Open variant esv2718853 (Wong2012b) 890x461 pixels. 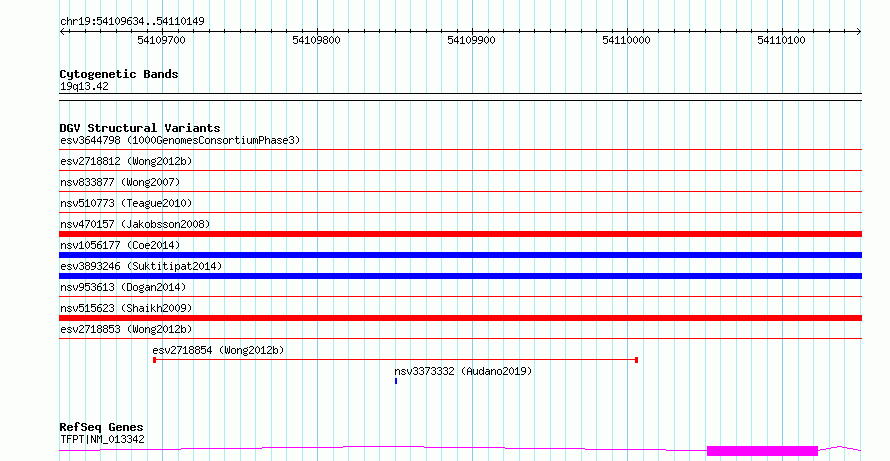[x=126, y=329]
